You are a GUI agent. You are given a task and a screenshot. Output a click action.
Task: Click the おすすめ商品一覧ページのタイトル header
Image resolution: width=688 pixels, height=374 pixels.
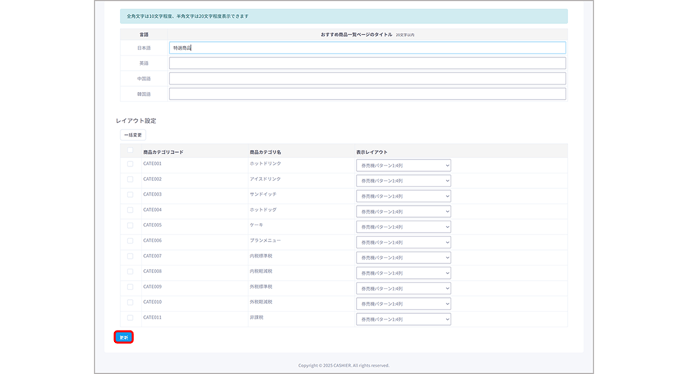click(x=356, y=34)
